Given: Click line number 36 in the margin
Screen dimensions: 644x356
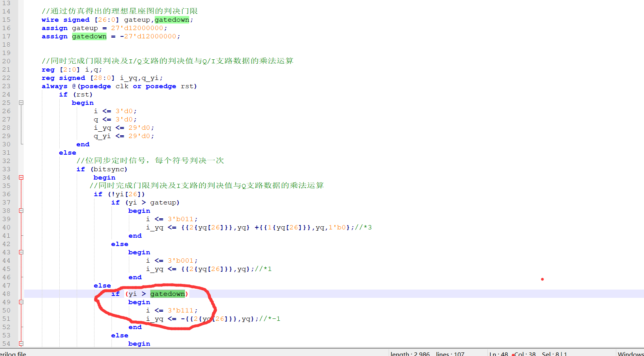Looking at the screenshot, I should [6, 194].
